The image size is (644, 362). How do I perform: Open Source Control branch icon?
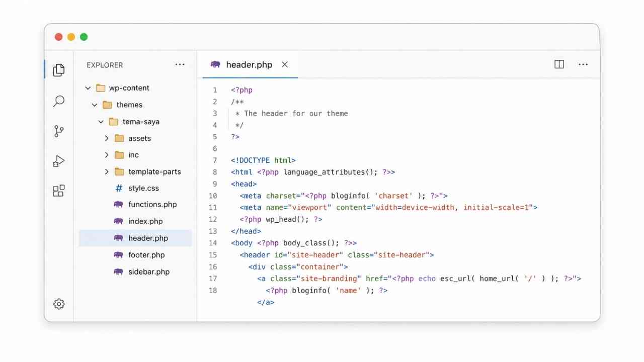click(59, 131)
